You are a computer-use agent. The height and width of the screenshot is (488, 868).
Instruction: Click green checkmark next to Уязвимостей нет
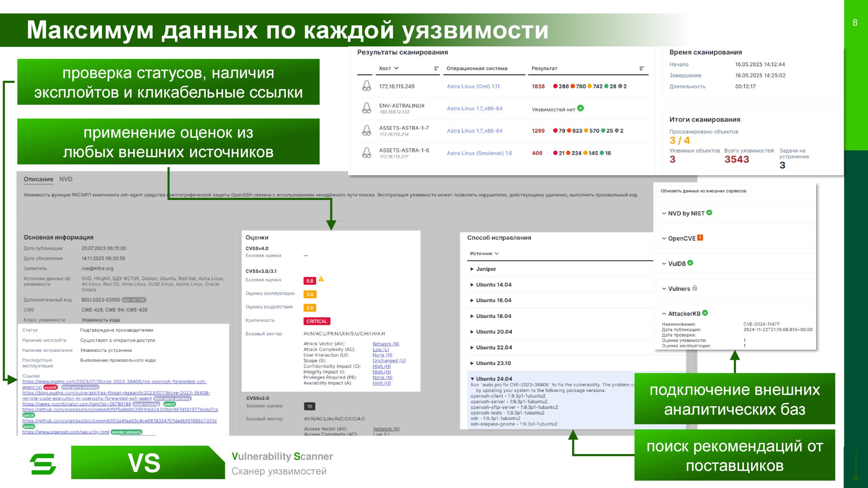coord(580,108)
